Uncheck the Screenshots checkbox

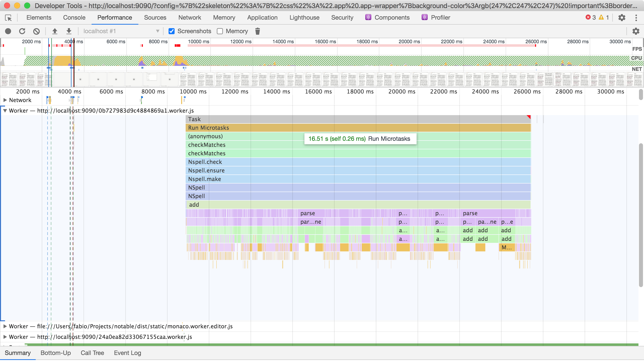[172, 31]
